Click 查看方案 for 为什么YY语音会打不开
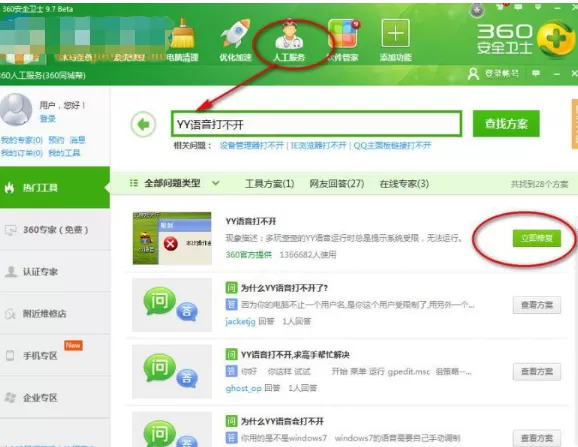Screen dimensions: 578x447 pyautogui.click(x=537, y=438)
